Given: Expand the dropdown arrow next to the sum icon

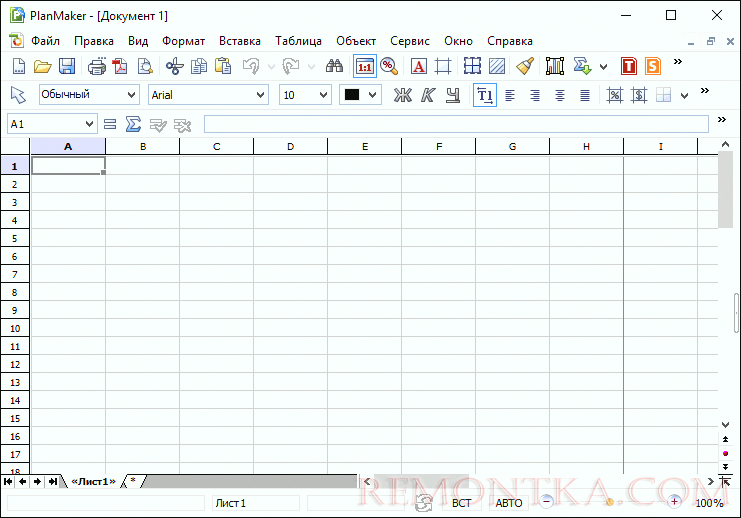Looking at the screenshot, I should [x=603, y=67].
